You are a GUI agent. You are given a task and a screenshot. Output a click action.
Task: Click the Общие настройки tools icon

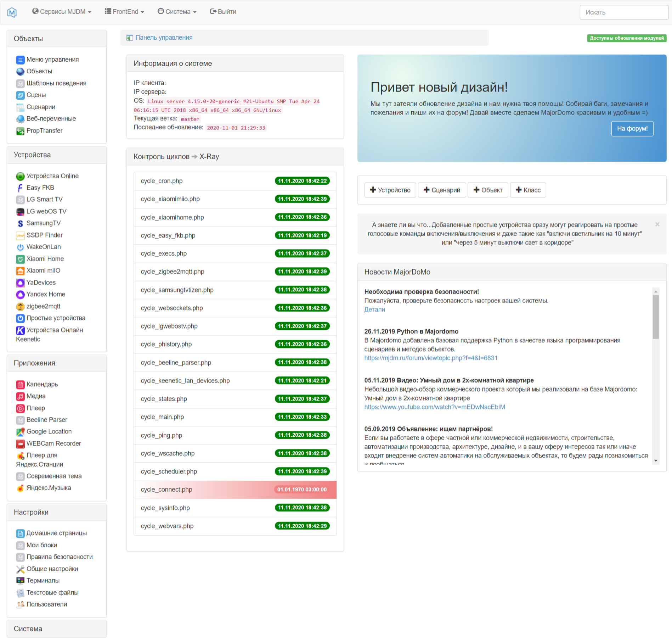(x=20, y=569)
